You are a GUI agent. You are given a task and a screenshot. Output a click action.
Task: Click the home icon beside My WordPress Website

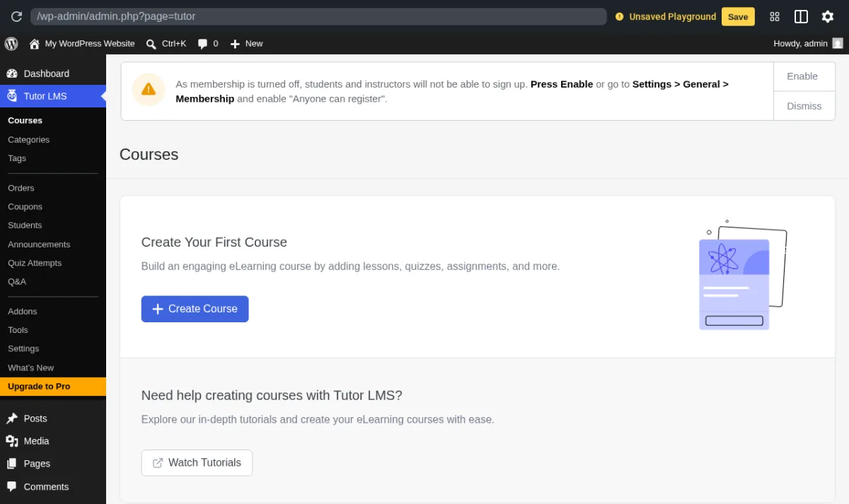pyautogui.click(x=34, y=44)
